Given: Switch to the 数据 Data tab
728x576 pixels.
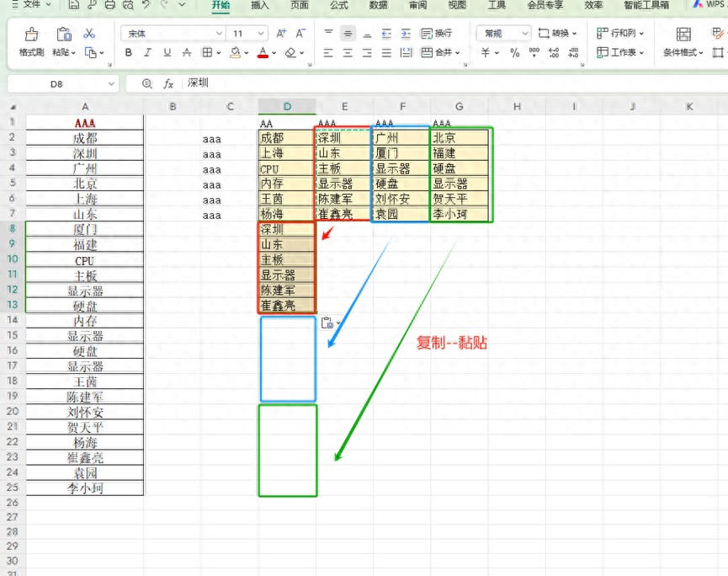Looking at the screenshot, I should click(379, 5).
